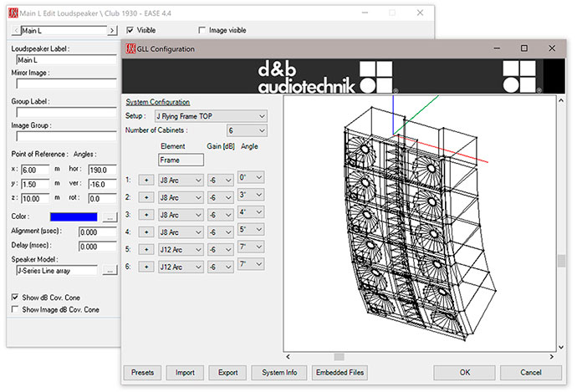The image size is (577, 392).
Task: Open angle dropdown for row 3 showing 4°
Action: point(251,212)
